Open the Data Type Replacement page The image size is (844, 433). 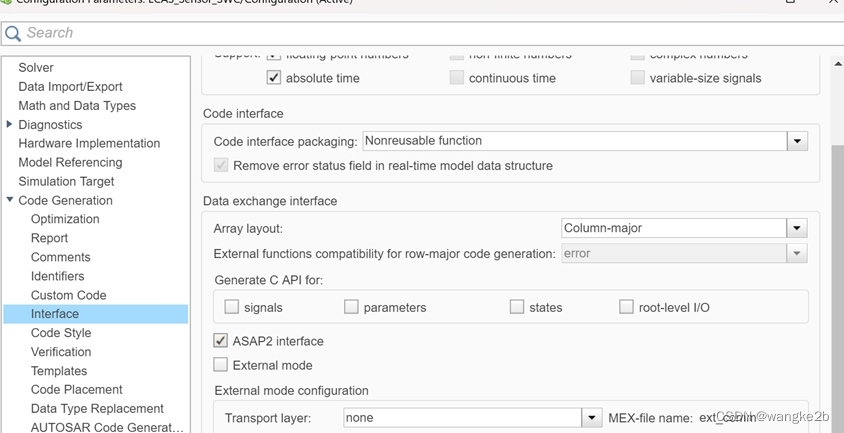click(x=97, y=408)
